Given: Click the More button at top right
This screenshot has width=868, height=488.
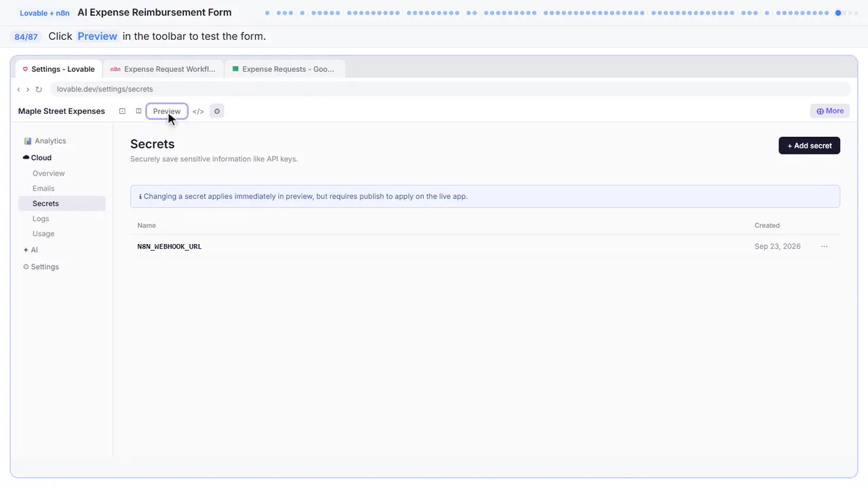Looking at the screenshot, I should pyautogui.click(x=830, y=111).
